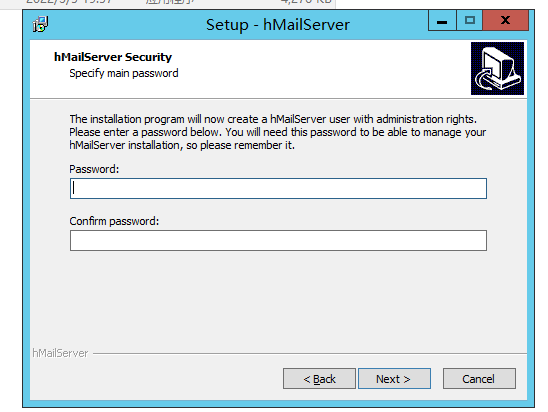
Task: Minimize the hMailServer Setup window
Action: [x=442, y=21]
